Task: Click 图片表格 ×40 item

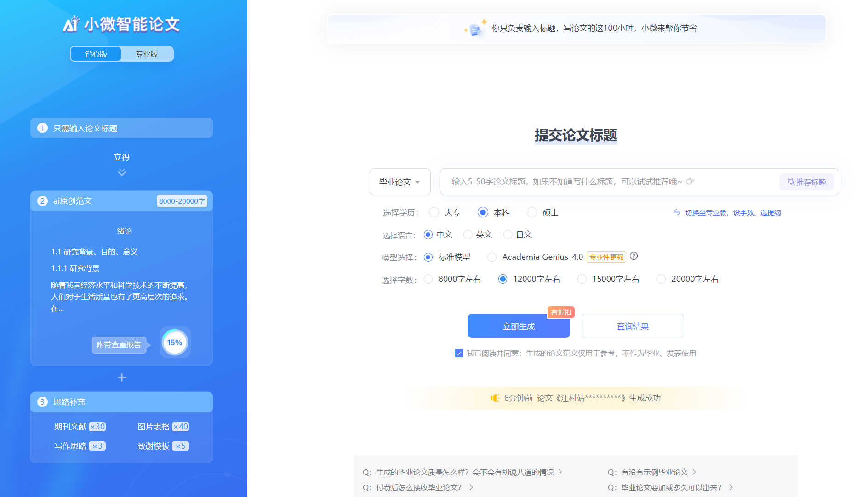Action: [163, 427]
